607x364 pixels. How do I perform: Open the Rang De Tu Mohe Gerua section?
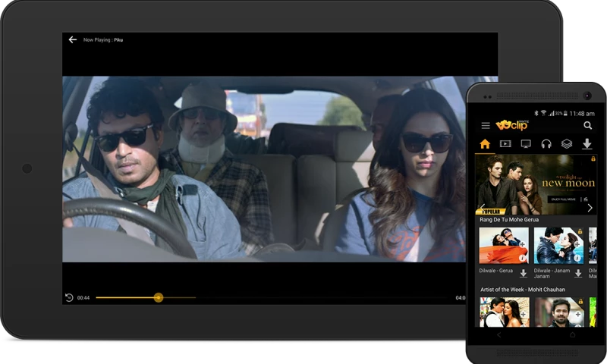(x=509, y=220)
